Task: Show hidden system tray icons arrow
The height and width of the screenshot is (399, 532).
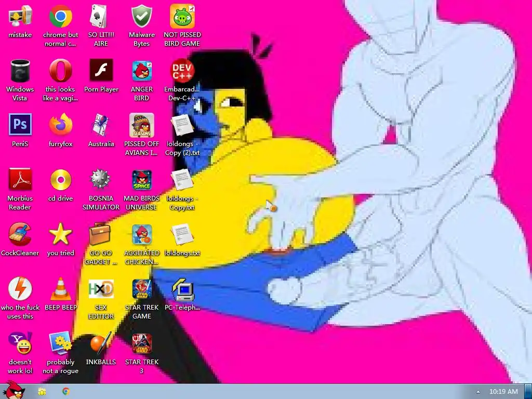Action: [478, 392]
